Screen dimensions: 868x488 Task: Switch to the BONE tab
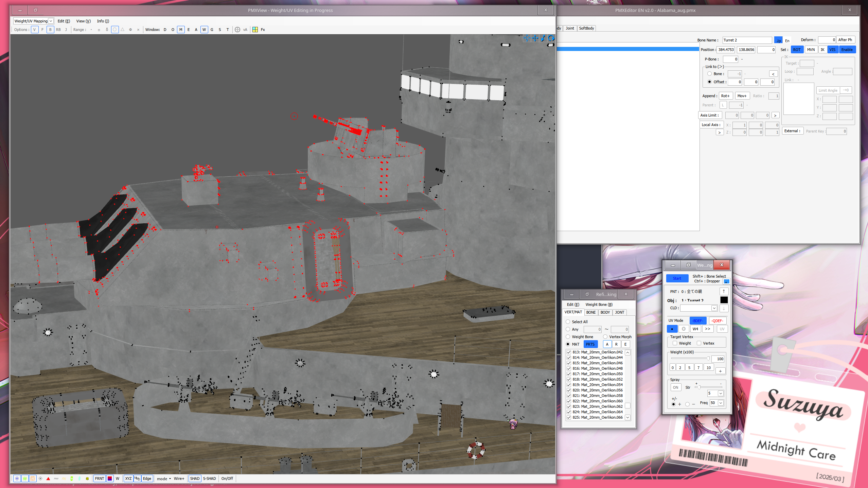591,312
